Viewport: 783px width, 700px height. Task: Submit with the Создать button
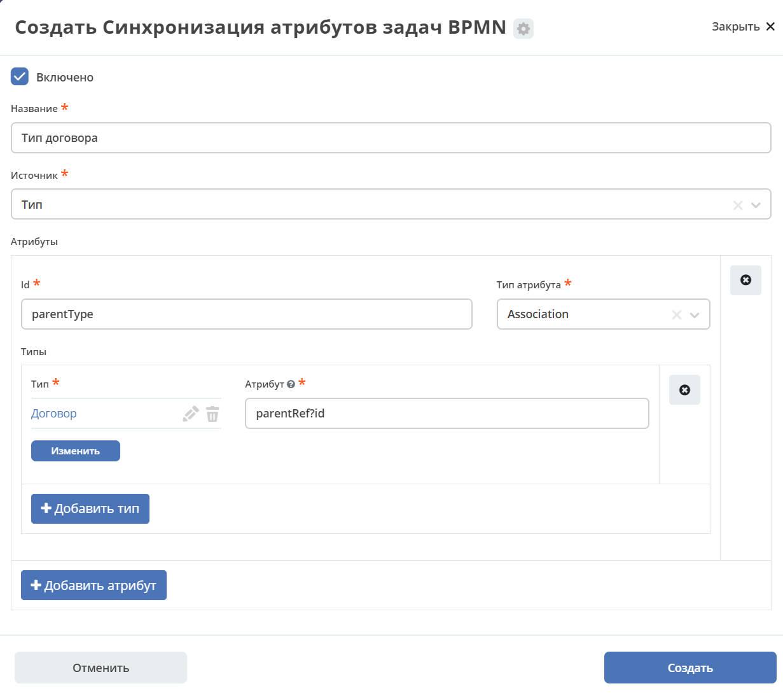[690, 668]
